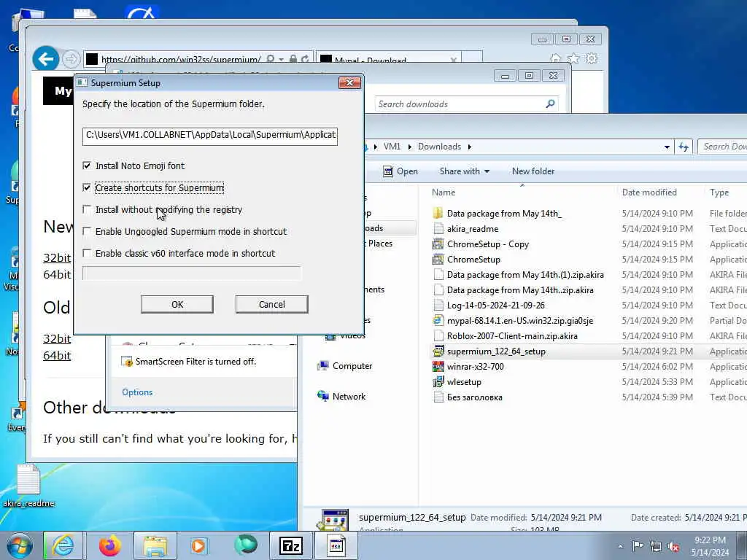Launch Firefox from the taskbar
The image size is (747, 560).
(109, 545)
